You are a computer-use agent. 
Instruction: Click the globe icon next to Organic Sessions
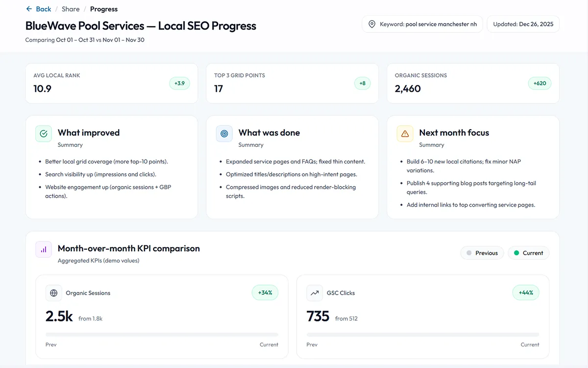tap(54, 293)
